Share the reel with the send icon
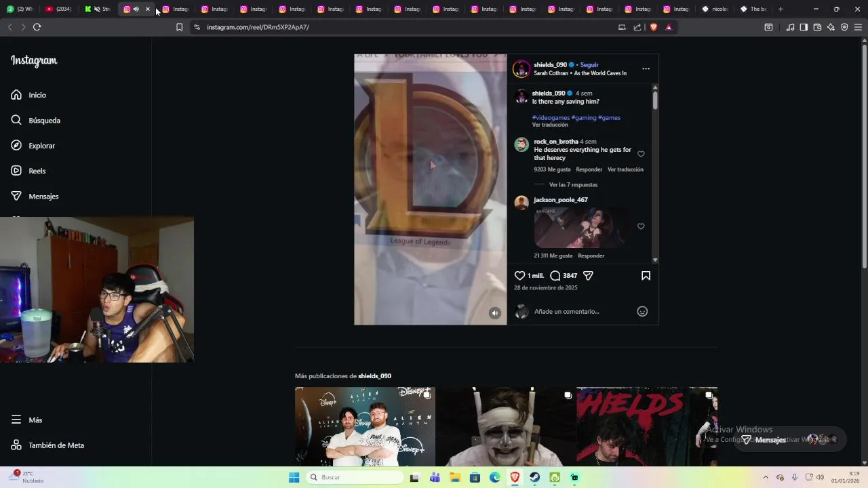 pos(589,276)
